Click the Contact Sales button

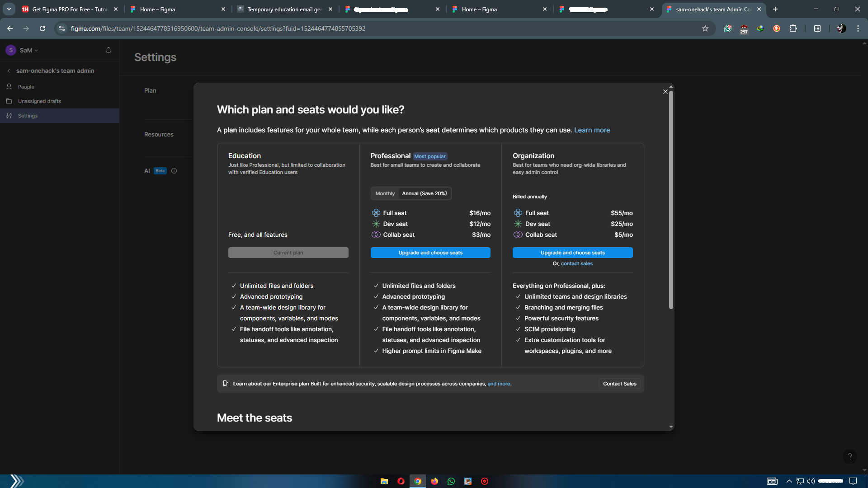coord(619,384)
